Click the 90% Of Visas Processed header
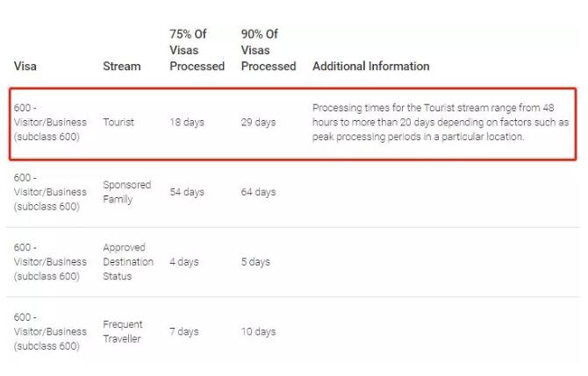Image resolution: width=588 pixels, height=376 pixels. pos(269,50)
